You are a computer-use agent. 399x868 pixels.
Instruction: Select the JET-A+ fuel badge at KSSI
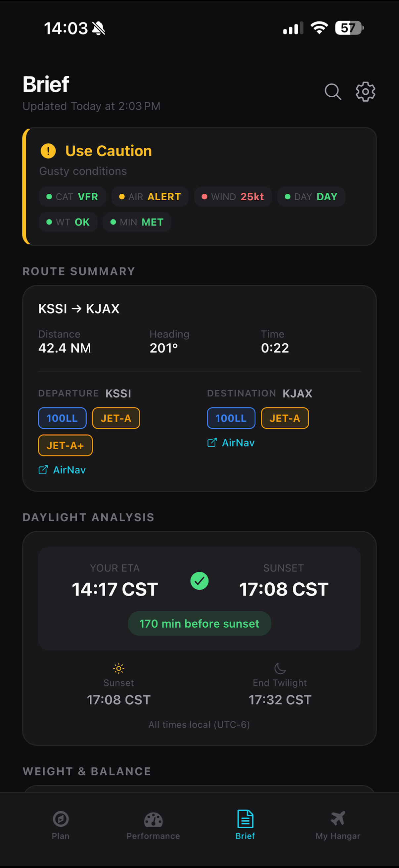[x=65, y=446]
